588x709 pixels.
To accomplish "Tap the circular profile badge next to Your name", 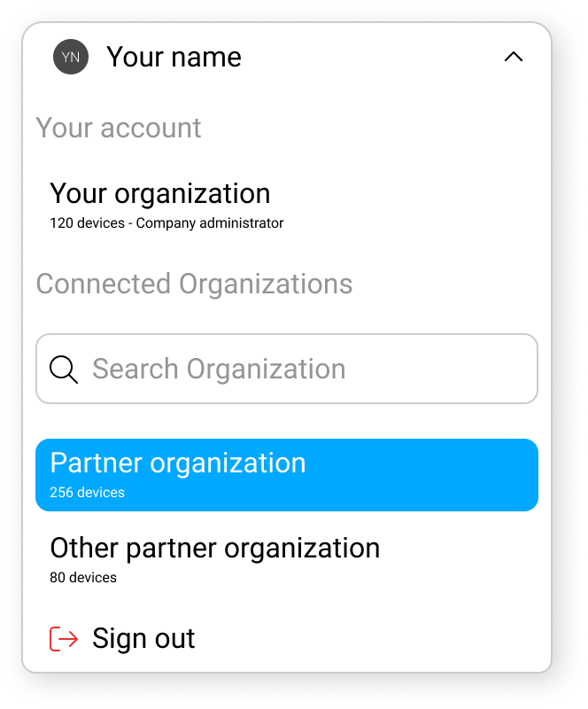I will (70, 56).
